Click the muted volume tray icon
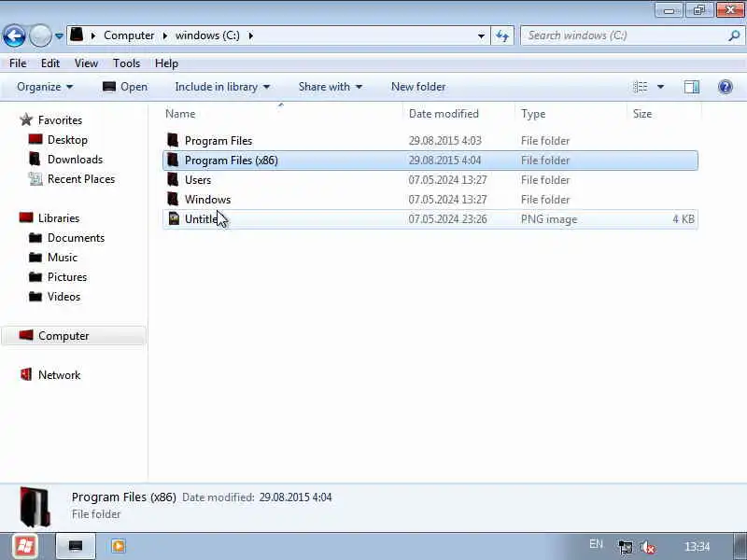Screen dimensions: 747x560 (x=647, y=547)
